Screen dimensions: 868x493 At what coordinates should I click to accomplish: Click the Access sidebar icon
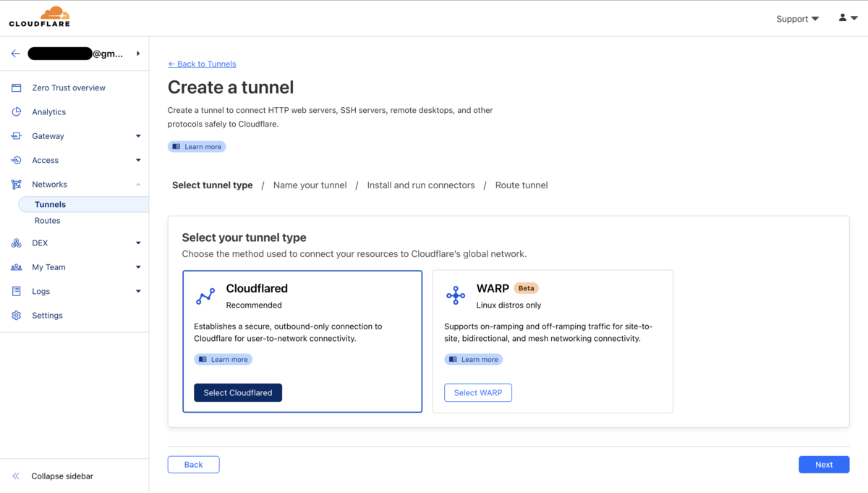16,160
